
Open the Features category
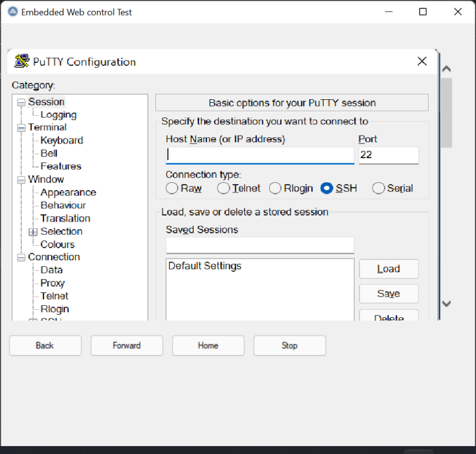pos(61,166)
